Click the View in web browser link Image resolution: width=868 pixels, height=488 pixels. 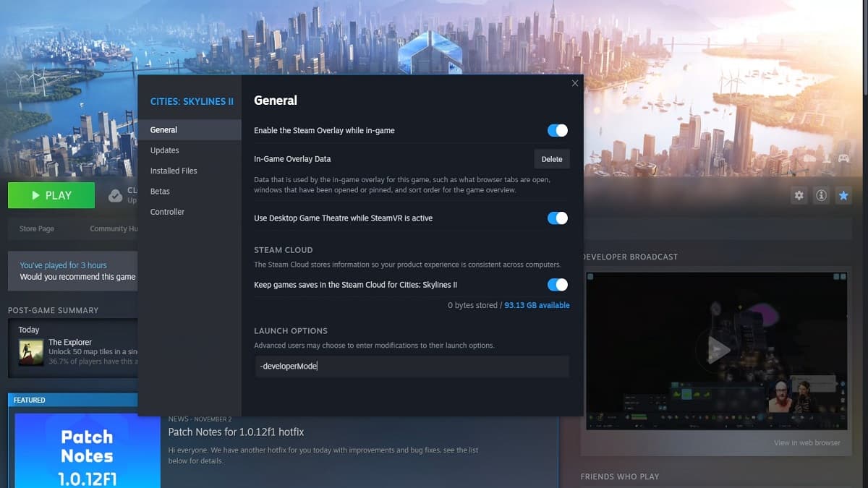pyautogui.click(x=806, y=442)
